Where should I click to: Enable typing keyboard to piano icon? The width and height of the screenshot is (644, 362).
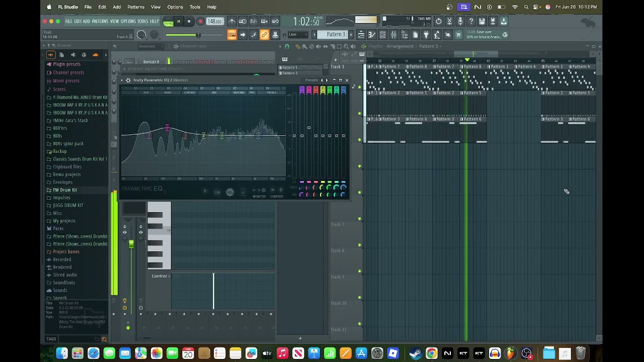[231, 35]
